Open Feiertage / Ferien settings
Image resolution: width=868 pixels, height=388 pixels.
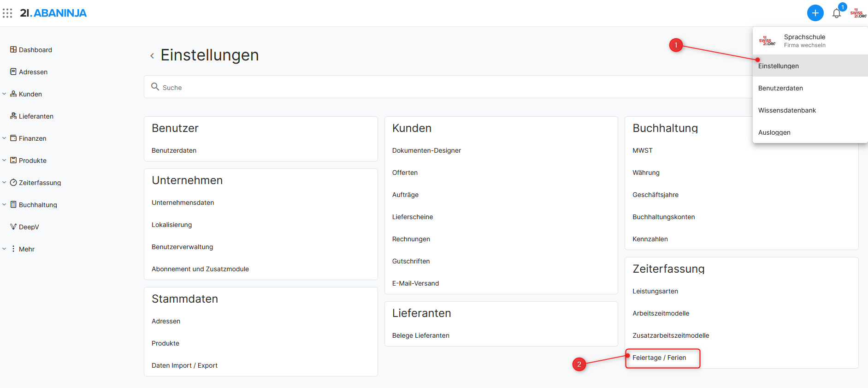tap(659, 358)
